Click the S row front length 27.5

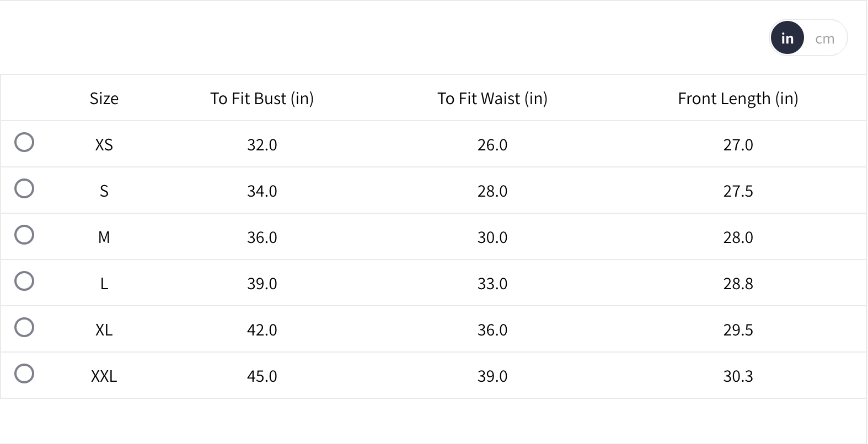pos(738,191)
